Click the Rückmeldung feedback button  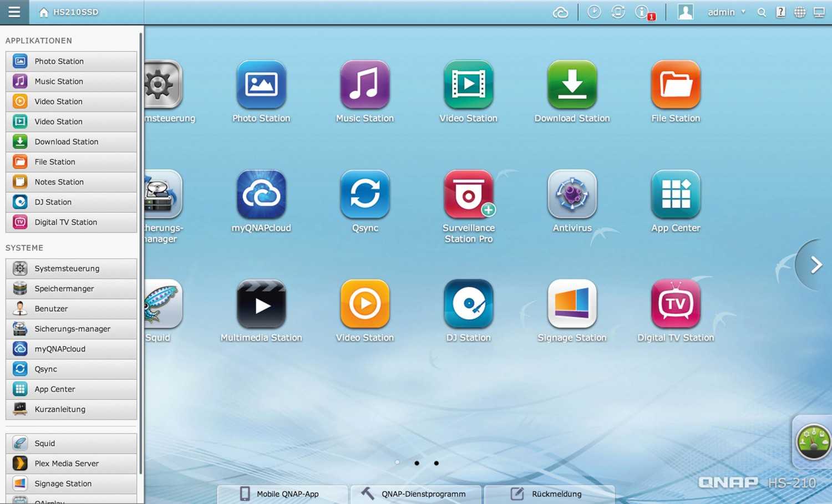(550, 494)
